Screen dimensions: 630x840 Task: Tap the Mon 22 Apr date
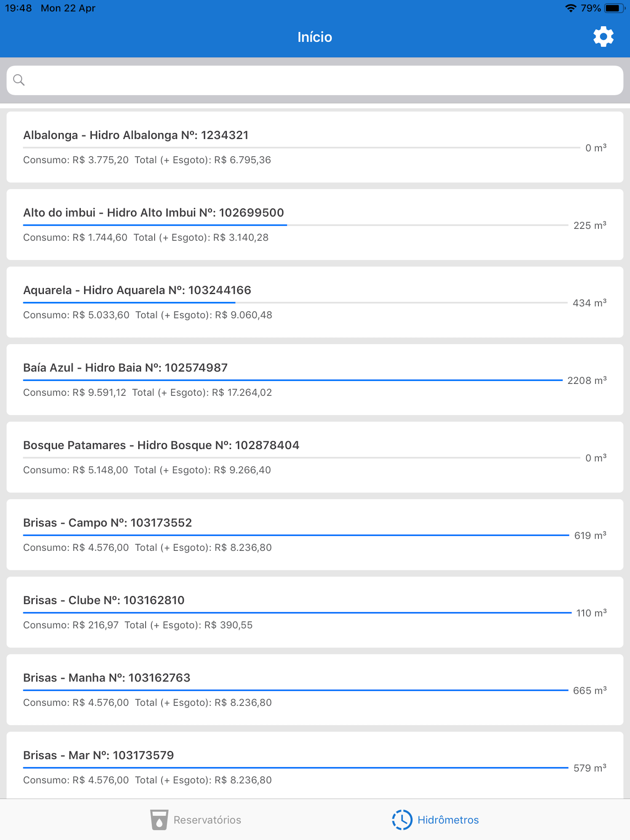tap(68, 8)
